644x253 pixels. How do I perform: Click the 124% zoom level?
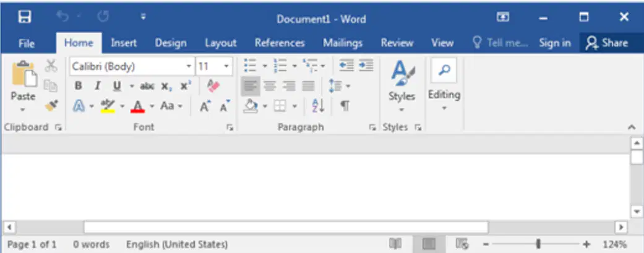(x=615, y=244)
